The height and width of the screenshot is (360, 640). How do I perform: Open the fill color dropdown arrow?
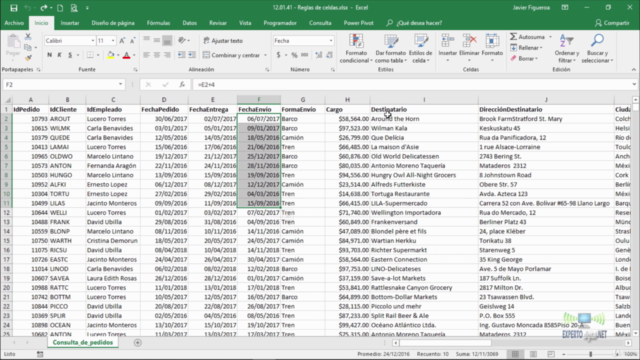click(x=118, y=55)
